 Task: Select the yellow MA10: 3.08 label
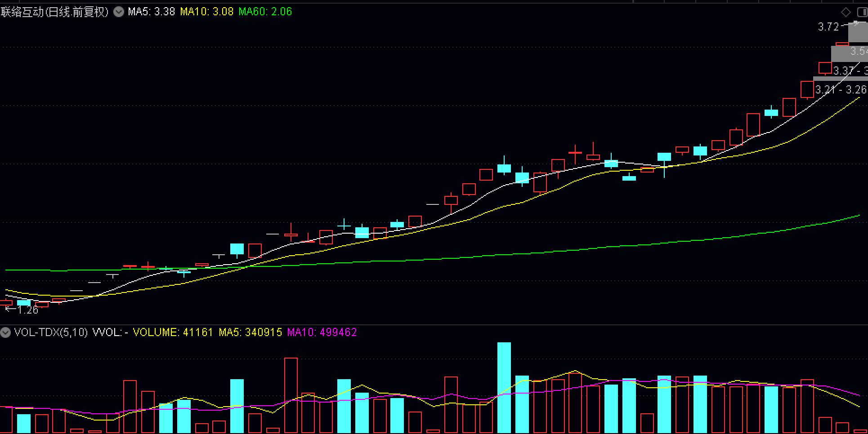[x=206, y=12]
